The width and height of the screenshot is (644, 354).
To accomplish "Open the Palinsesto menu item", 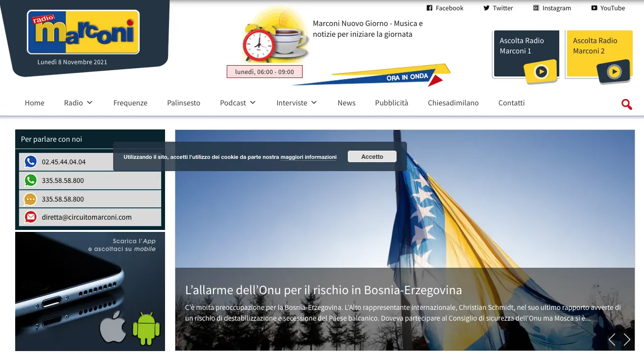I will click(184, 103).
